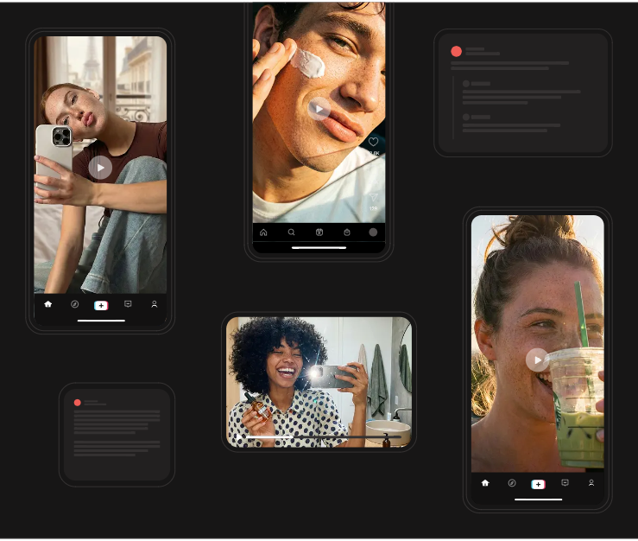
Task: Tap first reply avatar in large comment card
Action: click(466, 83)
